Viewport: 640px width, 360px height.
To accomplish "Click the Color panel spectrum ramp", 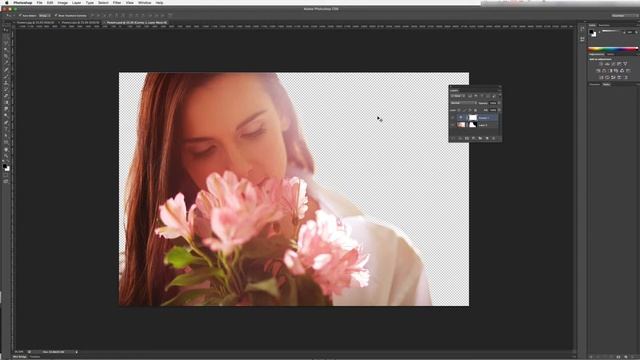I will click(613, 49).
